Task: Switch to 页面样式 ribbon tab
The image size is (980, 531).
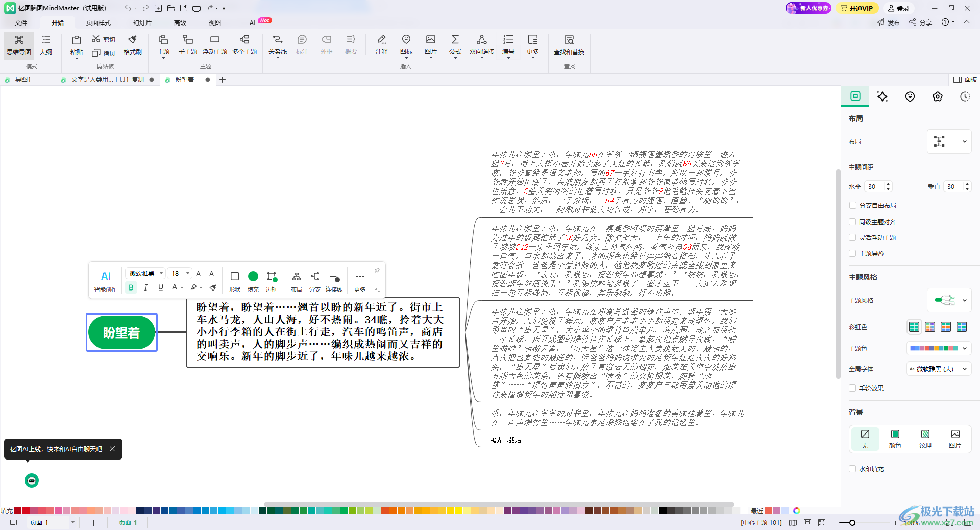Action: (x=99, y=22)
